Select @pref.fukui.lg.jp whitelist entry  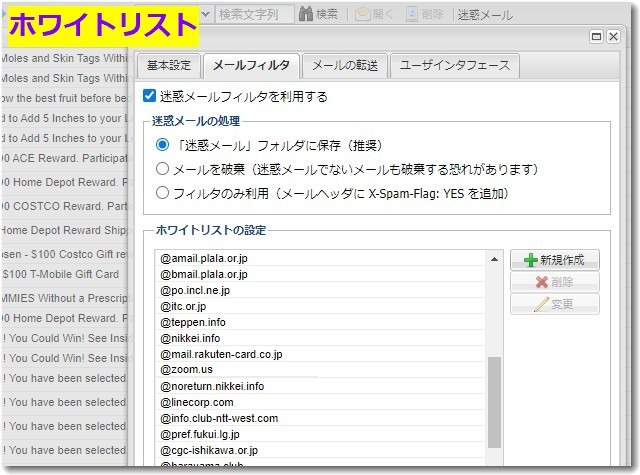320,434
